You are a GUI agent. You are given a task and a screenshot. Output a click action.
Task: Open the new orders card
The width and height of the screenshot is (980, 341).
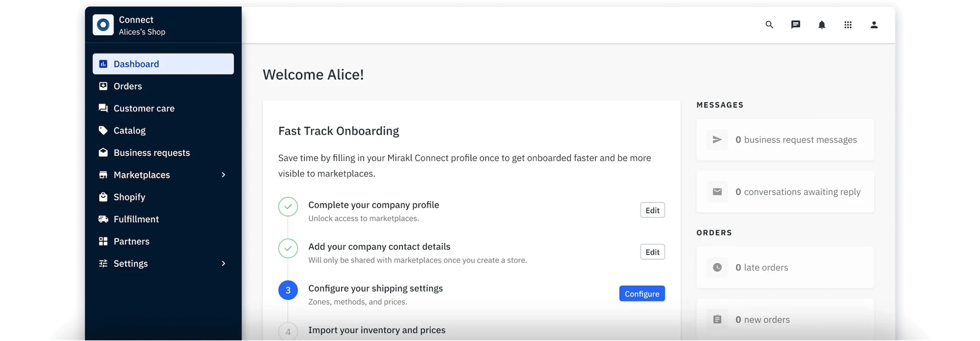785,320
